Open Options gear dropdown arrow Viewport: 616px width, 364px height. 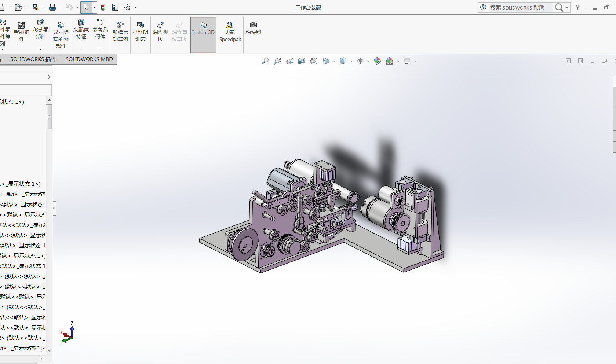136,7
